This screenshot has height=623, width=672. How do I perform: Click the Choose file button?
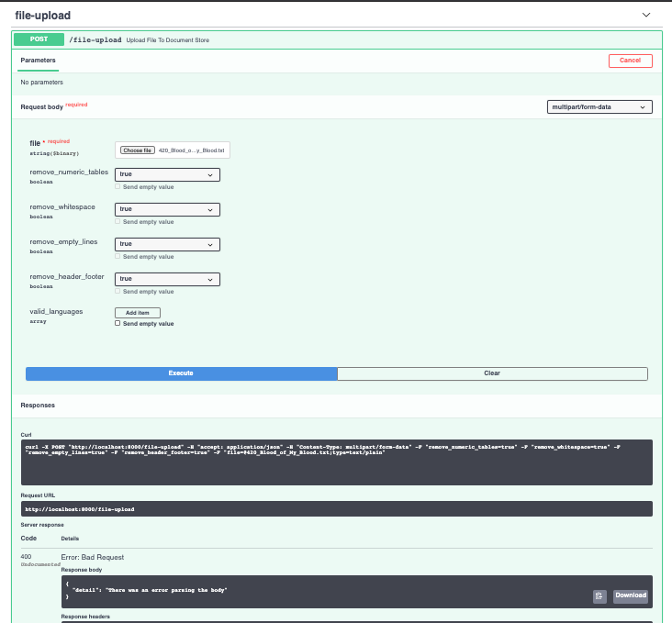click(x=137, y=150)
